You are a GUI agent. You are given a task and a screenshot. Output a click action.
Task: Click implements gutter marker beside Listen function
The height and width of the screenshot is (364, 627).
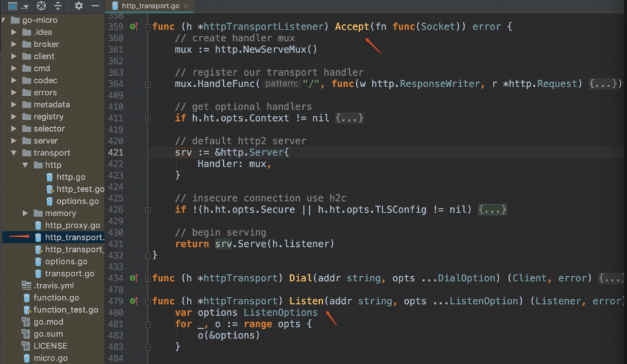point(134,301)
